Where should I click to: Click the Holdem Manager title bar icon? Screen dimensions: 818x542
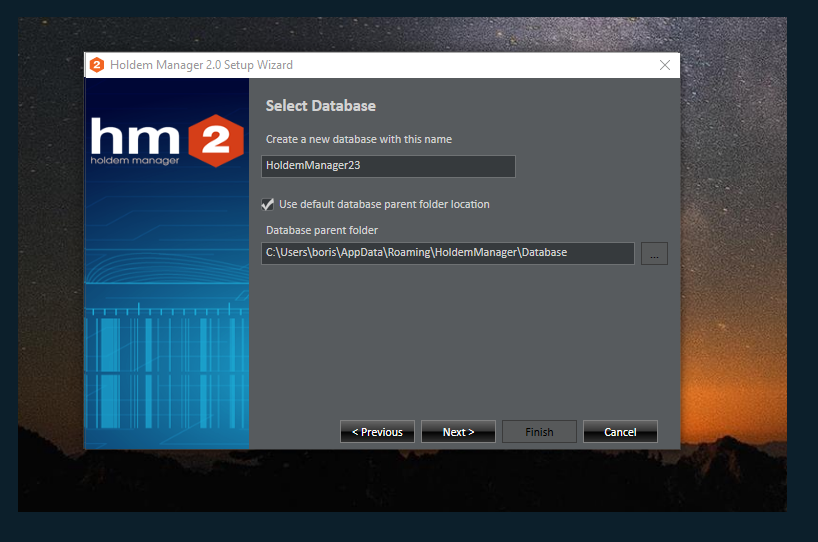97,65
